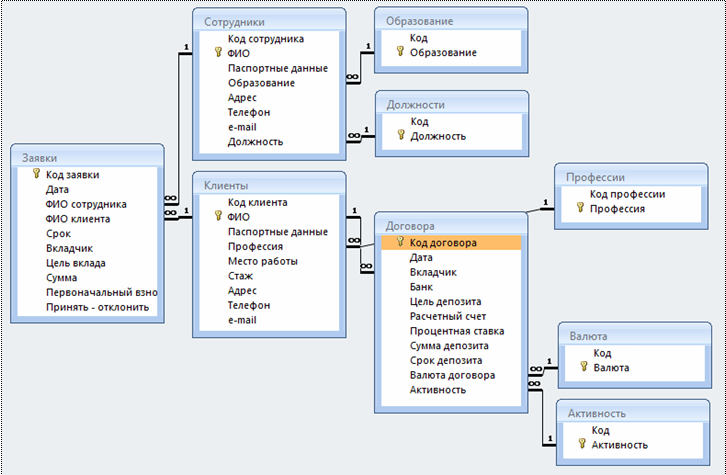Click the key icon in the Профессии table

point(581,209)
